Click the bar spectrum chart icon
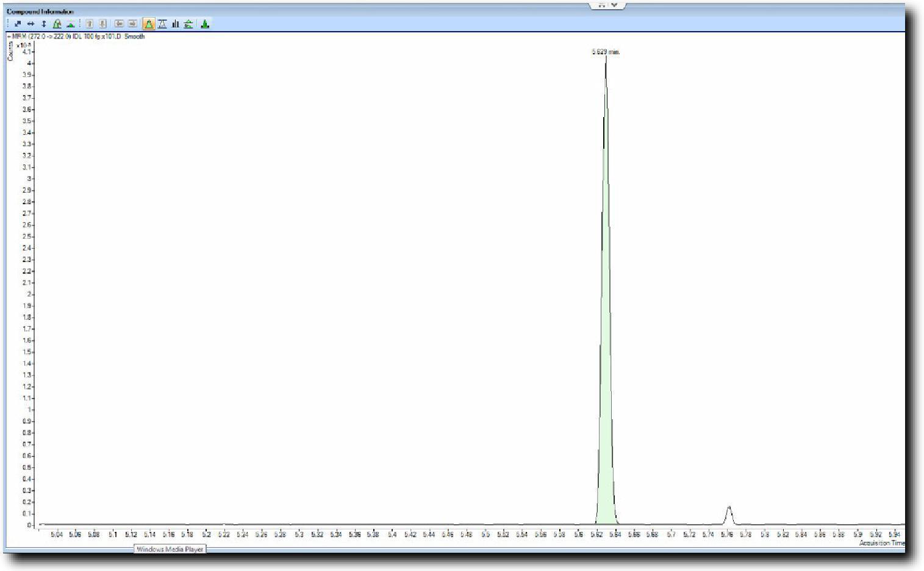 176,24
